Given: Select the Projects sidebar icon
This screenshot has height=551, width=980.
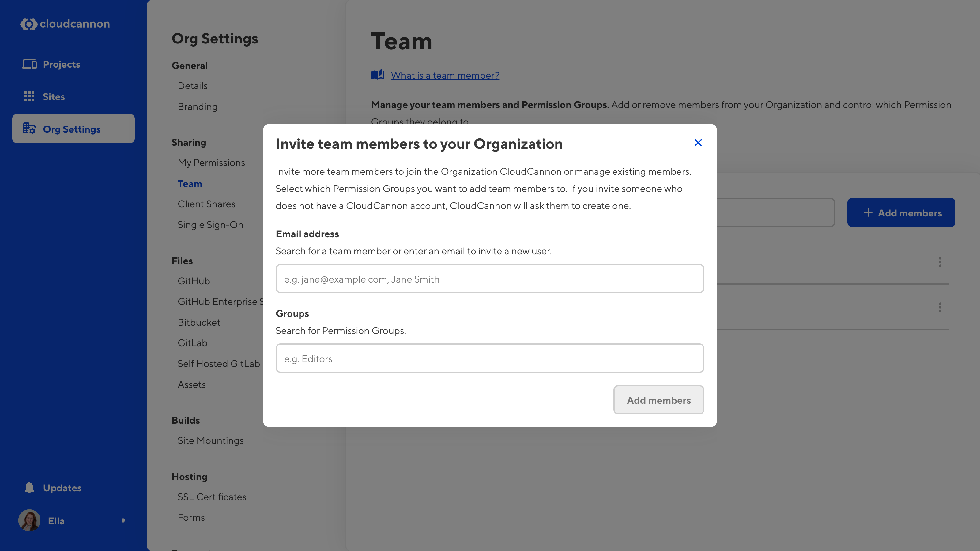Looking at the screenshot, I should click(29, 64).
